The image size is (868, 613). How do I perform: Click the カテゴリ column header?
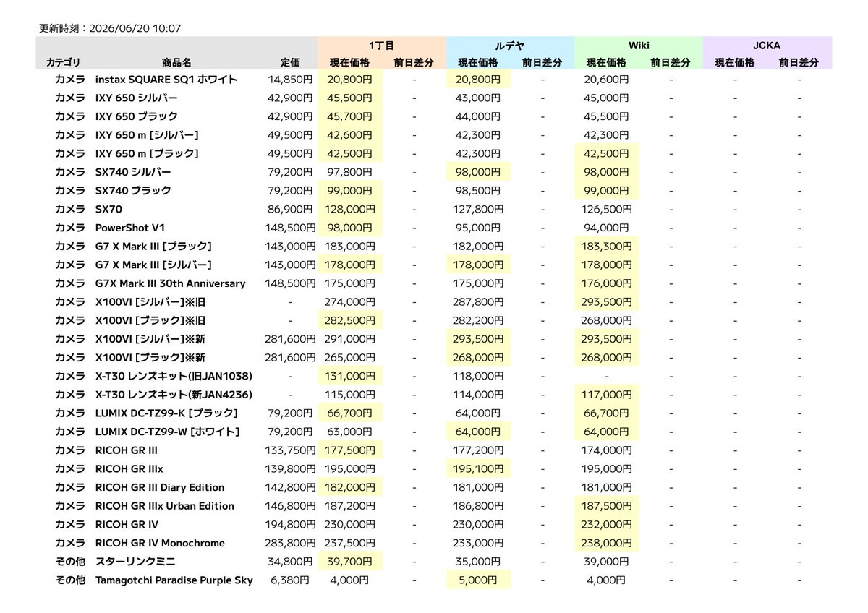tap(64, 63)
